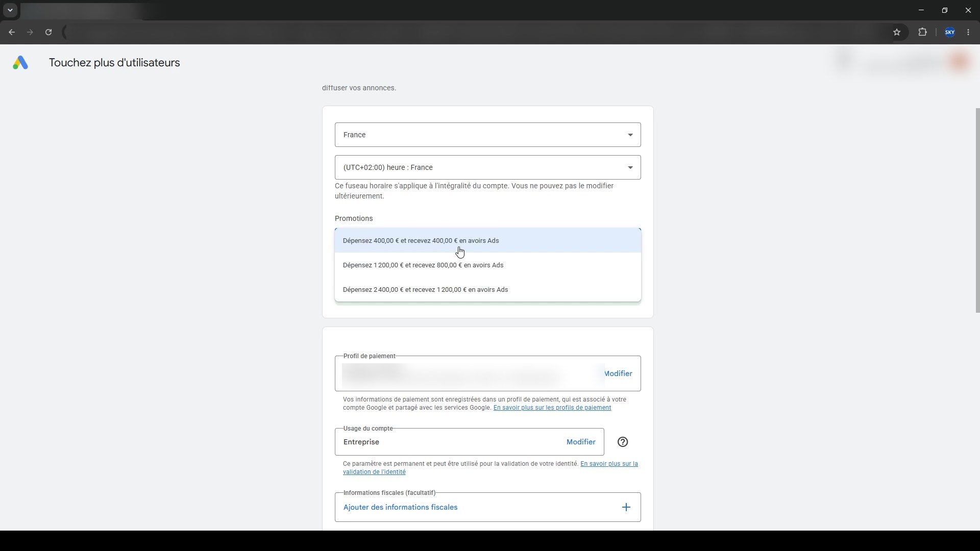Select the 2 400,00 € spend promotion

[487, 289]
